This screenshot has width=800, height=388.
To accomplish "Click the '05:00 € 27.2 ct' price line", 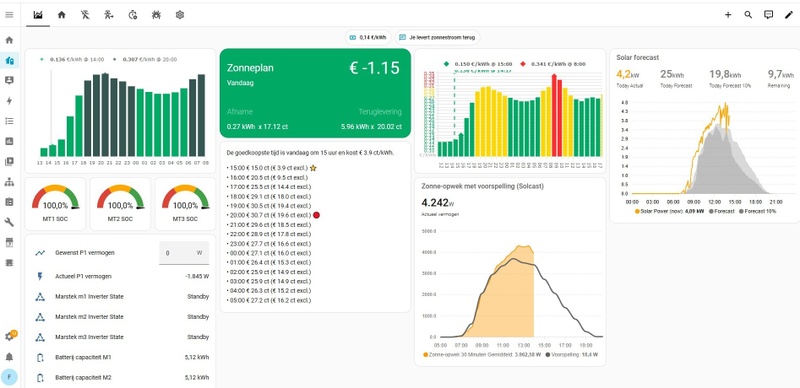I will [268, 300].
